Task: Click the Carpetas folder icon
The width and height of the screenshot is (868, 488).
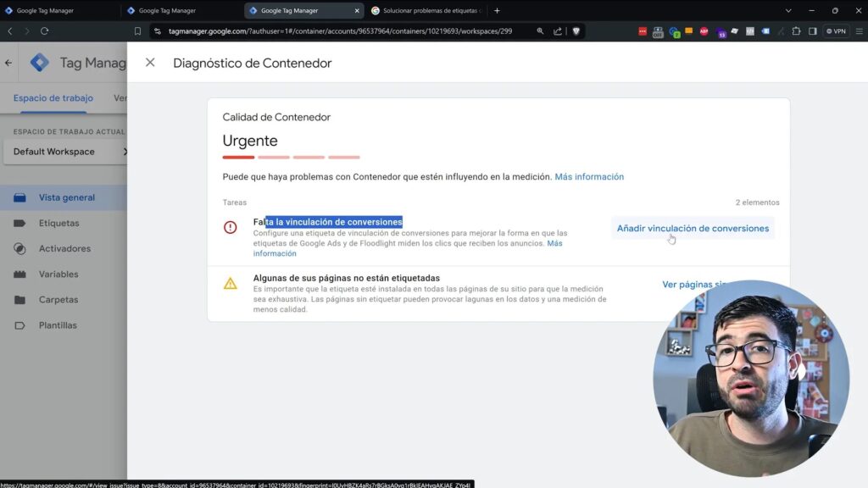Action: (19, 299)
